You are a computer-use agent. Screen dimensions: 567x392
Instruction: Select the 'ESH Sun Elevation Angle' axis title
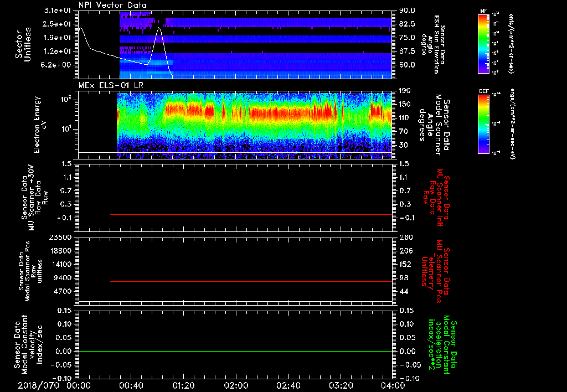tap(433, 44)
